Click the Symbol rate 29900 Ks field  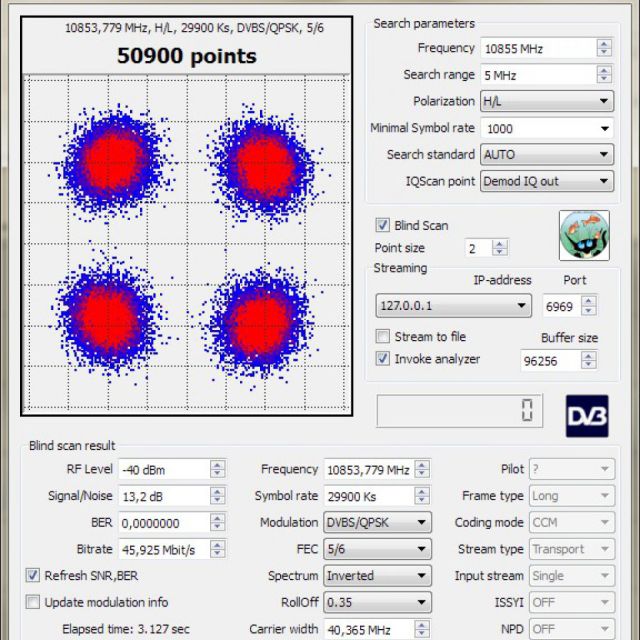pos(369,496)
